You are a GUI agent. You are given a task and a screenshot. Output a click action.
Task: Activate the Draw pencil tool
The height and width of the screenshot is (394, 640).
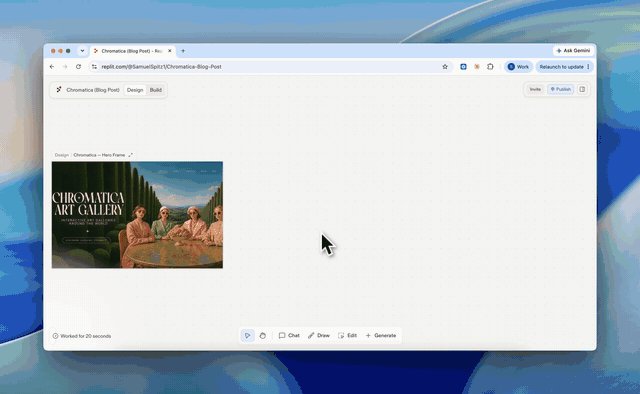coord(319,336)
